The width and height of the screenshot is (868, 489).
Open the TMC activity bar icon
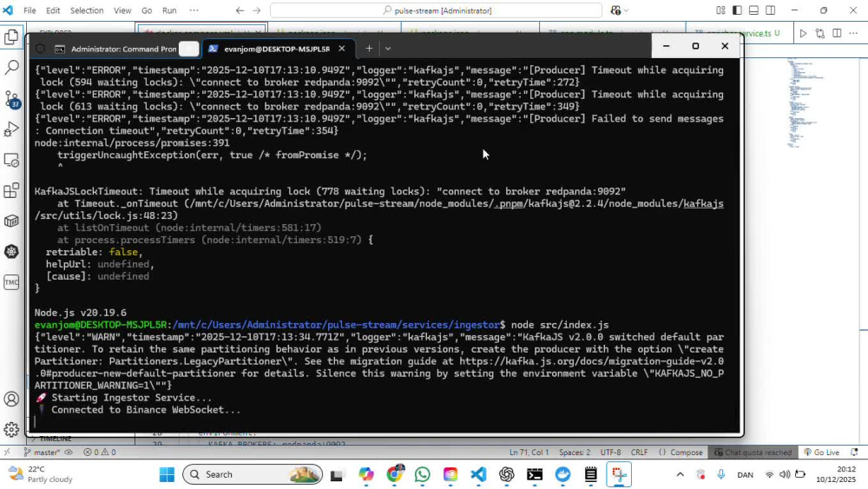tap(11, 282)
